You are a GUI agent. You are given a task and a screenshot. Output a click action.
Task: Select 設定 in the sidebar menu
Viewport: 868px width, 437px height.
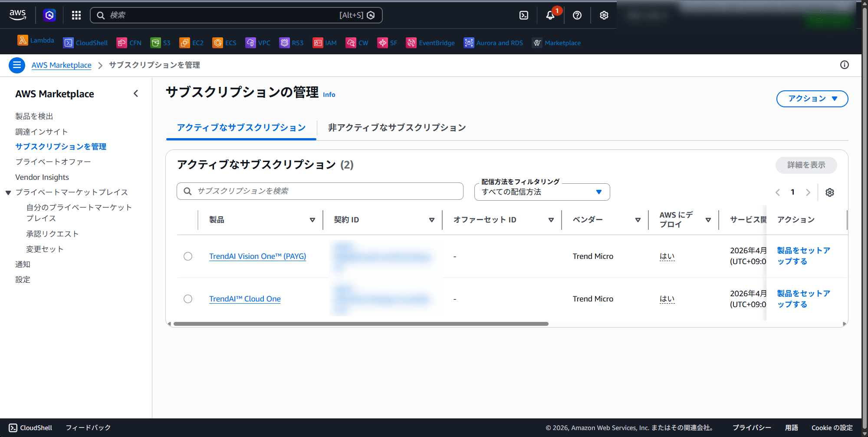[23, 279]
